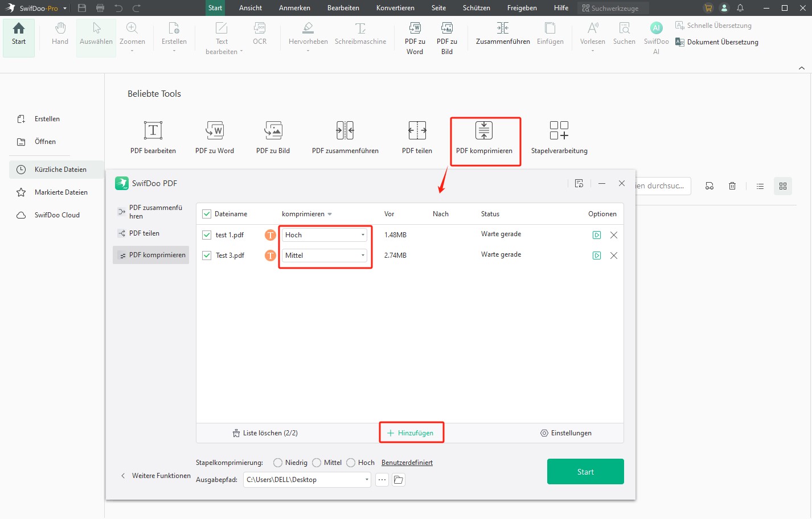
Task: Open notifications bell icon
Action: [x=740, y=8]
